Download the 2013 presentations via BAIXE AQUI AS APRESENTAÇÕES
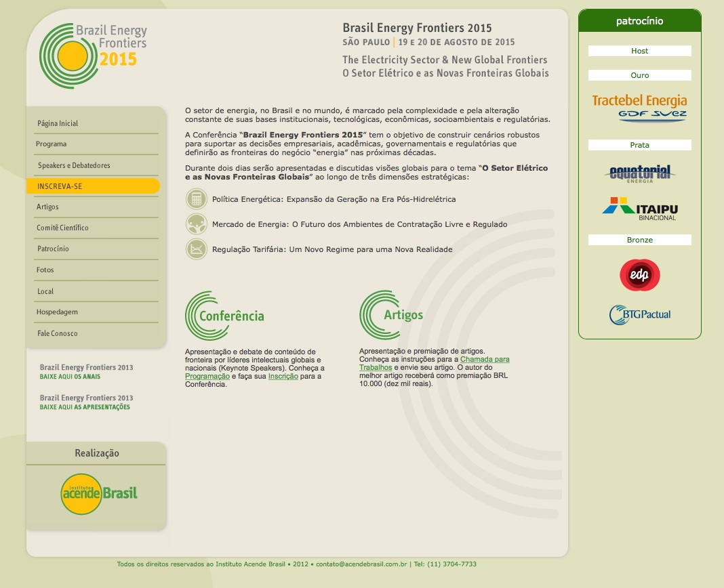724x588 pixels. coord(85,407)
